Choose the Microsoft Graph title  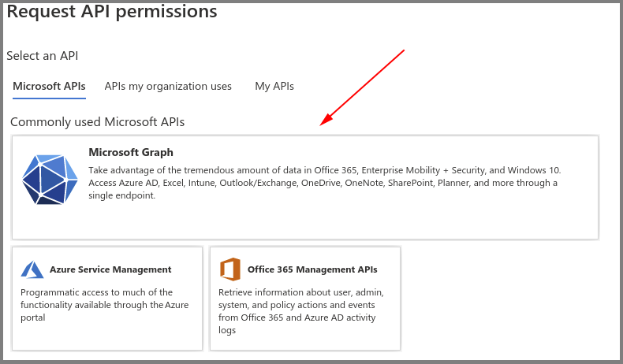pyautogui.click(x=131, y=152)
